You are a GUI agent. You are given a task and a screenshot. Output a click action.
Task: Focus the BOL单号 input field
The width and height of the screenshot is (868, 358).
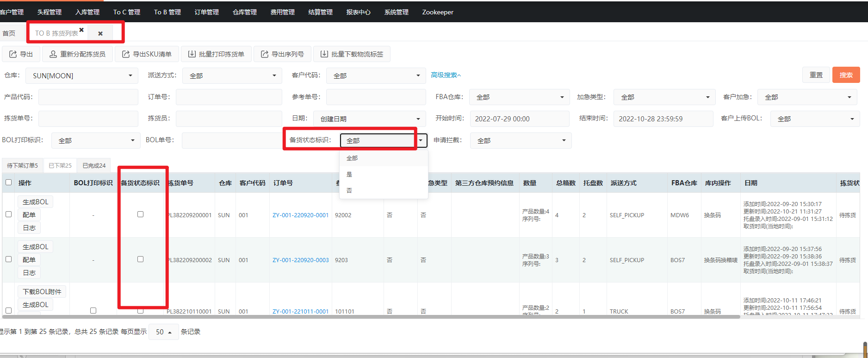[x=232, y=140]
